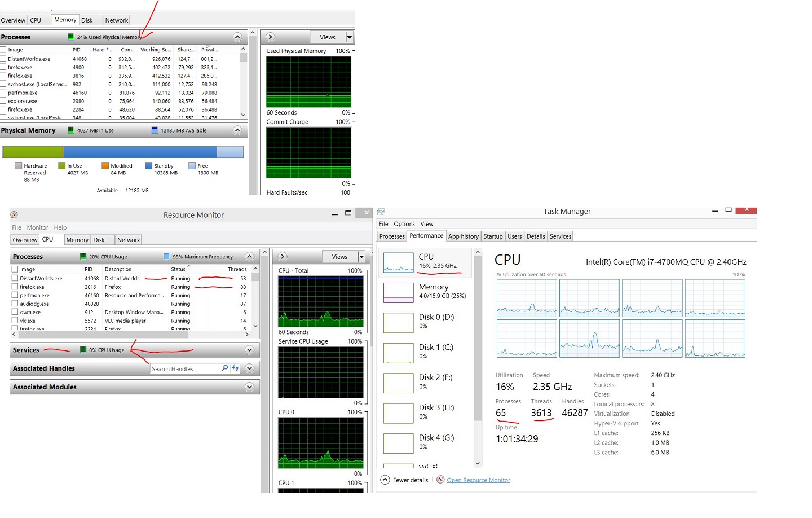This screenshot has width=812, height=518.
Task: Switch to the Network tab in CPU window
Action: pos(129,240)
